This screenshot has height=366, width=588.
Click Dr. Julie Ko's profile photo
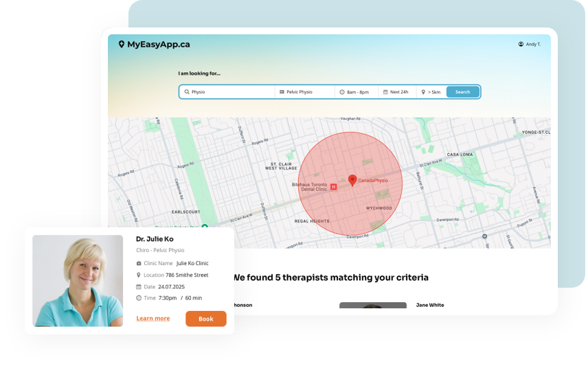click(78, 281)
